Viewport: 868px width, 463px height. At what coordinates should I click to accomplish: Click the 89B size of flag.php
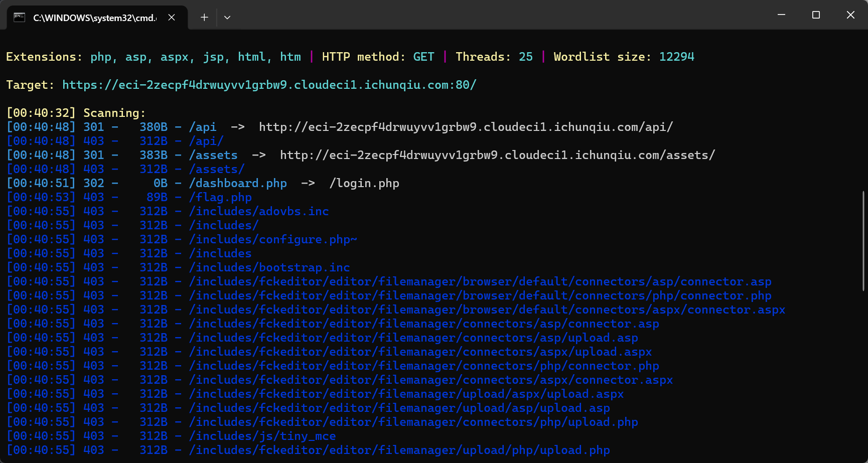point(157,197)
